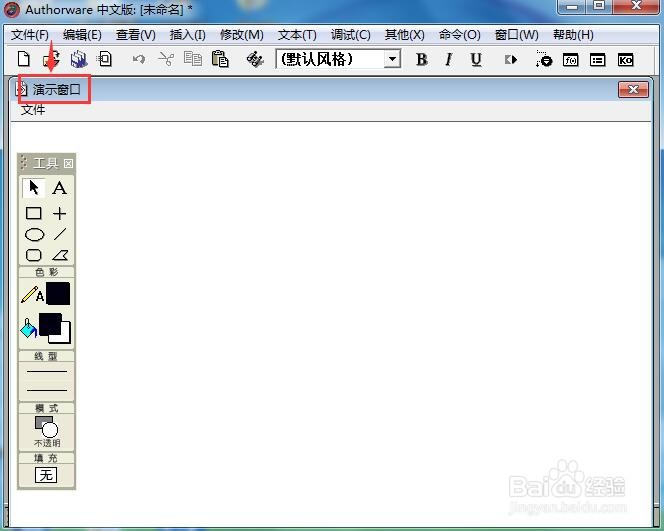
Task: Click the white background fill swatch
Action: [66, 337]
